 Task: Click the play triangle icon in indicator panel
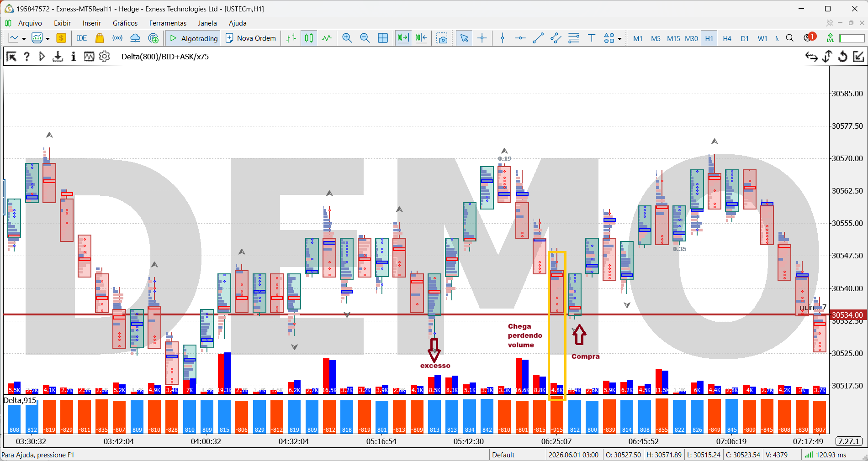(42, 57)
